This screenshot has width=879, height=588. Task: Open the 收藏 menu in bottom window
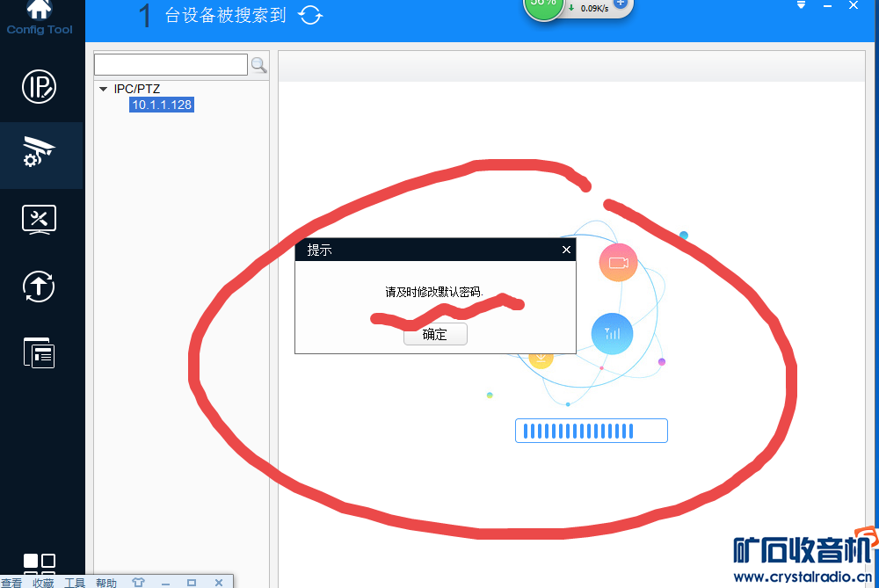point(43,583)
